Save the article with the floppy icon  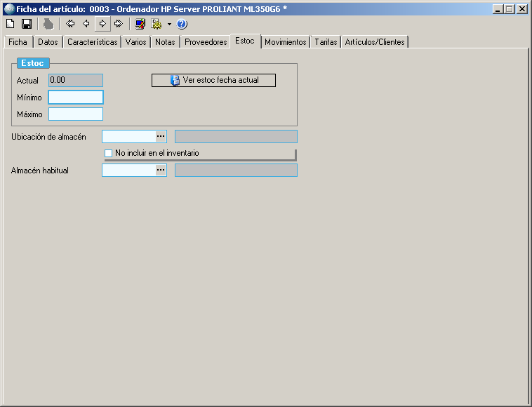click(27, 24)
